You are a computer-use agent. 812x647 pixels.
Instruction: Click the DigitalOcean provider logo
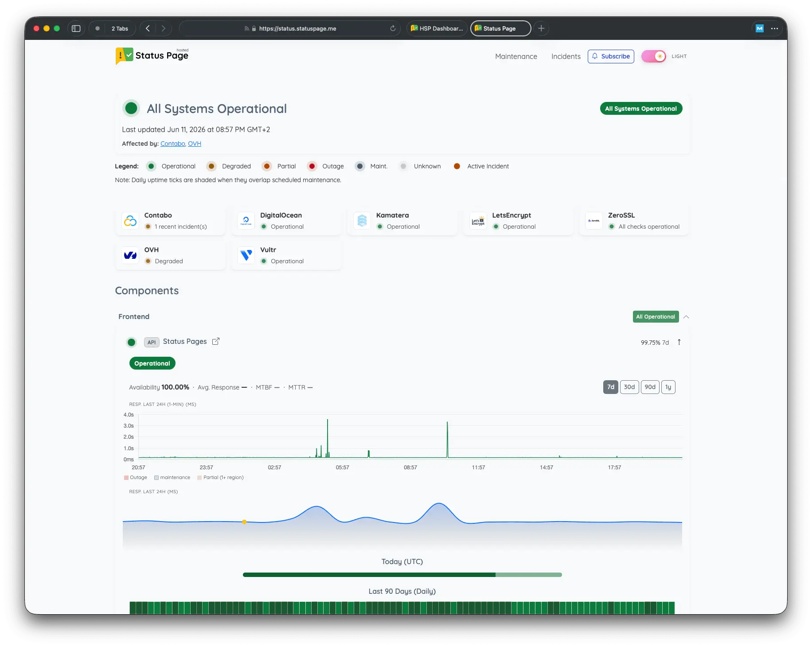click(x=246, y=221)
